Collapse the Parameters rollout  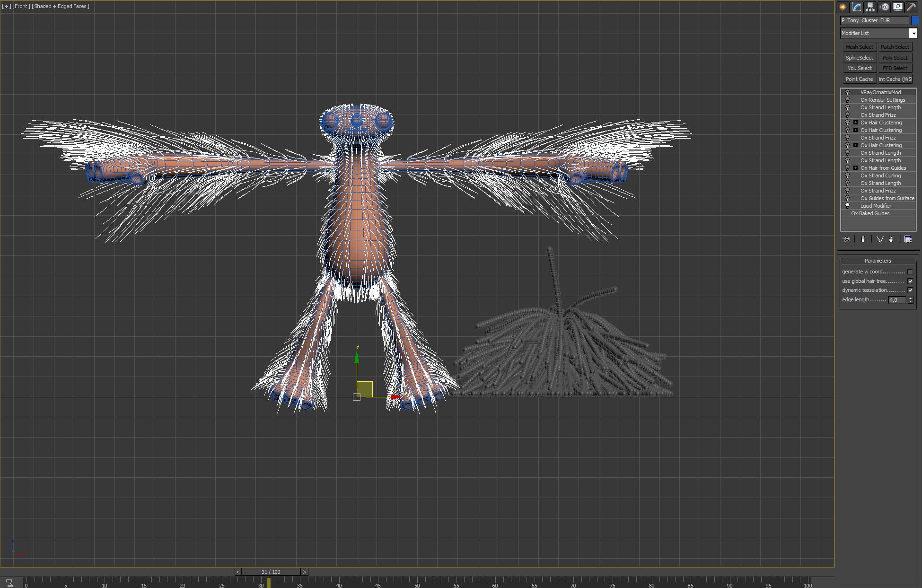878,261
